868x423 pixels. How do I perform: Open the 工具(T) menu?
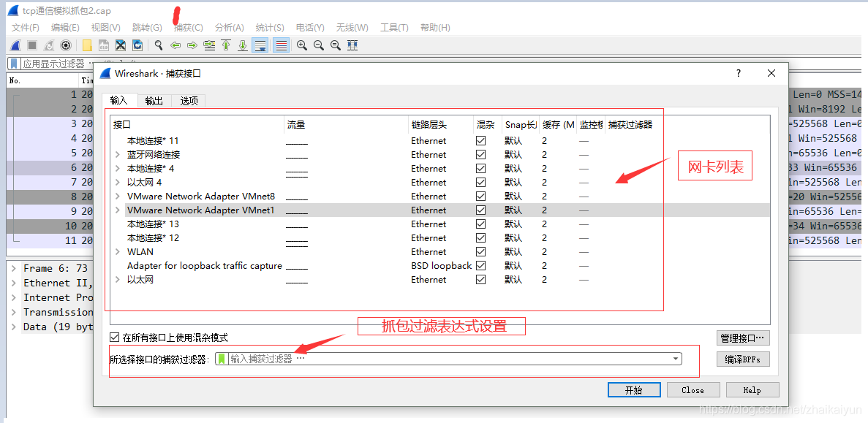pos(394,27)
